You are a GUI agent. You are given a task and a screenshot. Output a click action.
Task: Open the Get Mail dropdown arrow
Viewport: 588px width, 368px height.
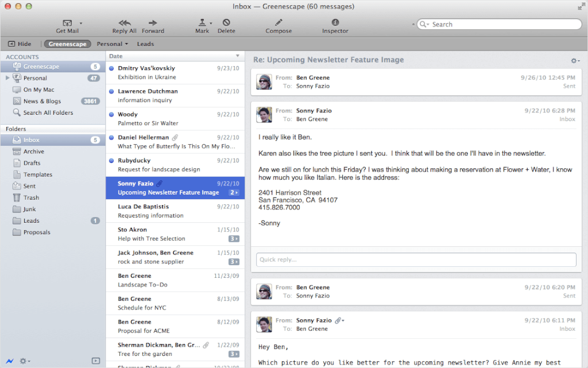(x=81, y=24)
